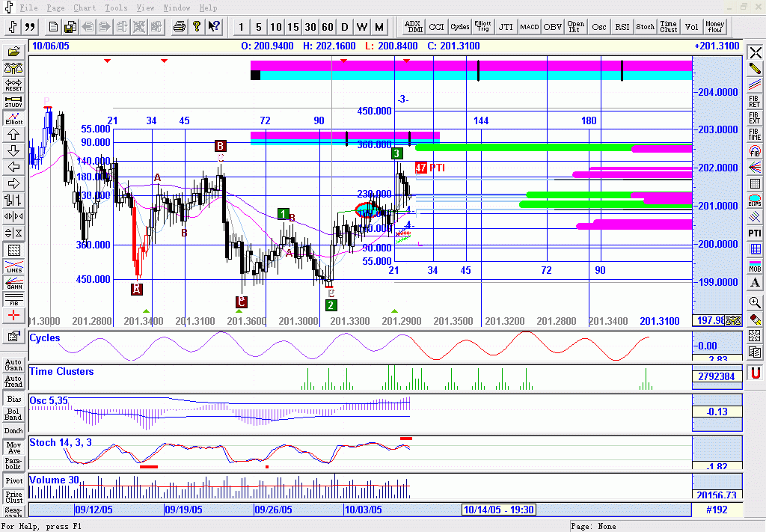Click the Print icon in toolbar
This screenshot has height=532, width=766.
(x=180, y=27)
